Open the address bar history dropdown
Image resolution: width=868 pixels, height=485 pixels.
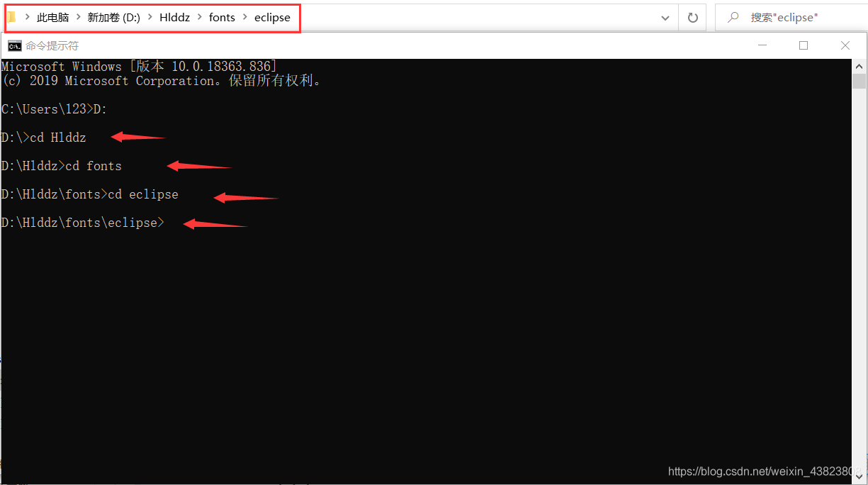(665, 18)
